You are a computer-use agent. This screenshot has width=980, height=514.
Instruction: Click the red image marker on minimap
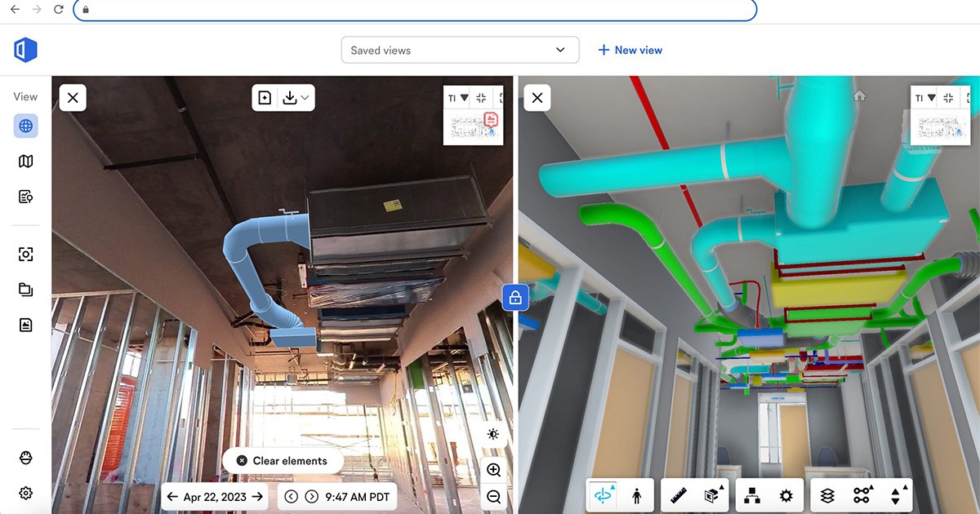coord(491,120)
